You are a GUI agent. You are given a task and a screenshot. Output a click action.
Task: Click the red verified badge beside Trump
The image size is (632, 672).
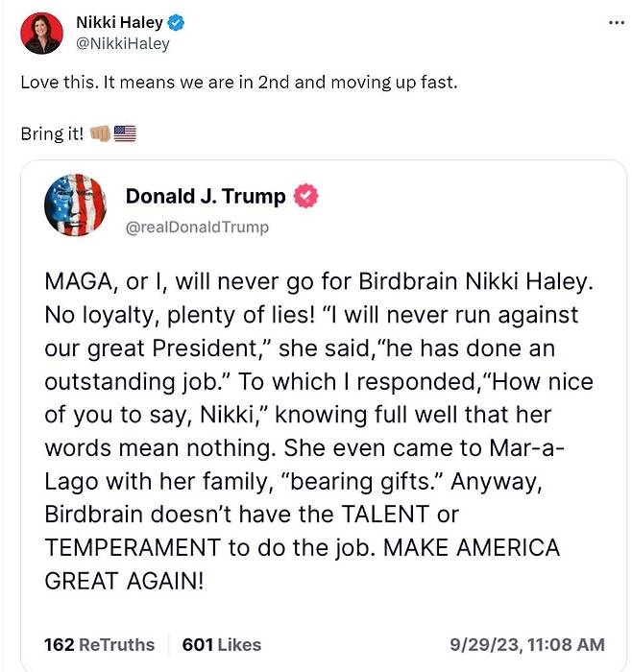click(306, 197)
